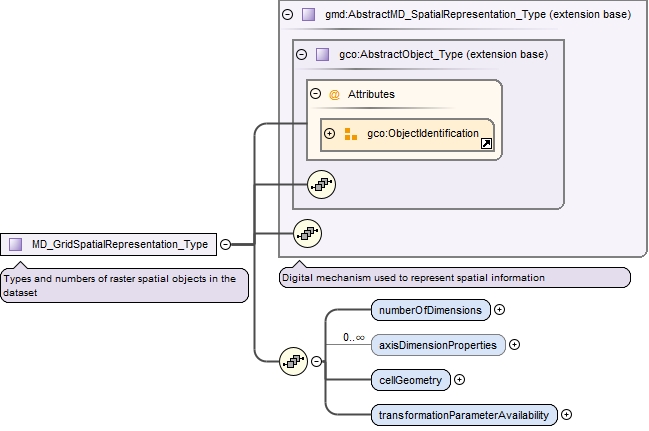Expand the axisDimensionProperties element
Screen dimensions: 649x431
[x=514, y=344]
